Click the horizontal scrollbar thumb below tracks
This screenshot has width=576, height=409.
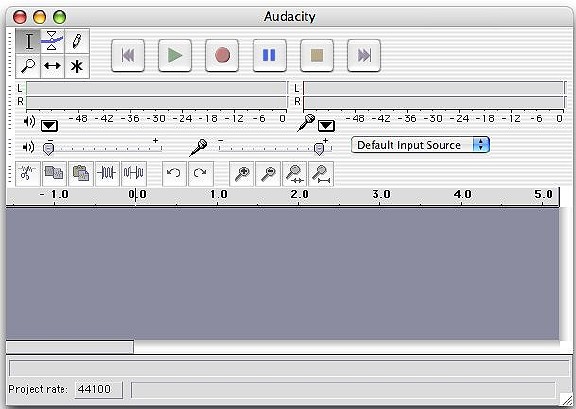coord(70,347)
